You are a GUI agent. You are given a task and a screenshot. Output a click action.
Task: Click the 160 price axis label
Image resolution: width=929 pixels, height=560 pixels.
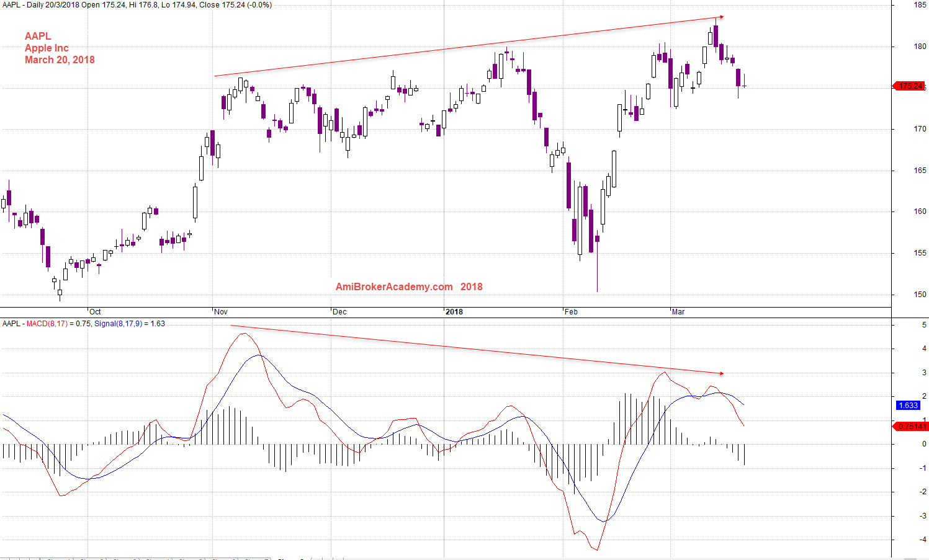pos(920,211)
